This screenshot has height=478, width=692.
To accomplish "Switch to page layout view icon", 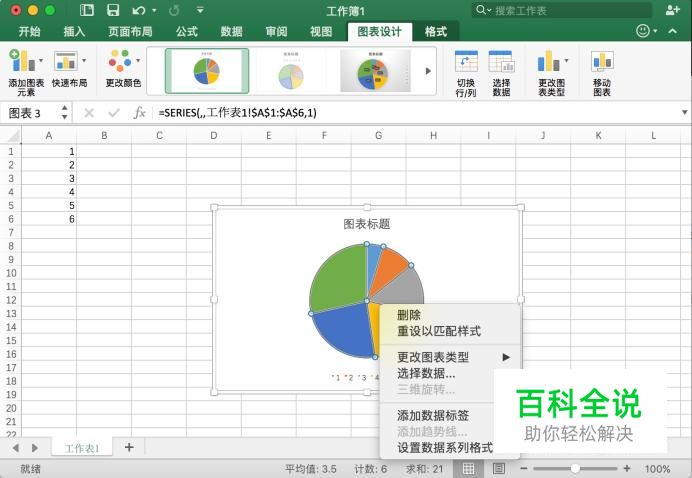I will (499, 468).
